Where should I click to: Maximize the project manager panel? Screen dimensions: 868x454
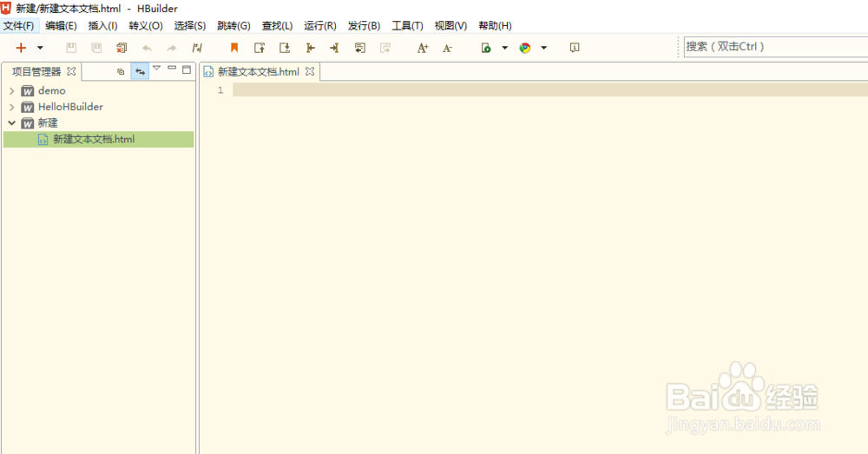click(x=187, y=69)
